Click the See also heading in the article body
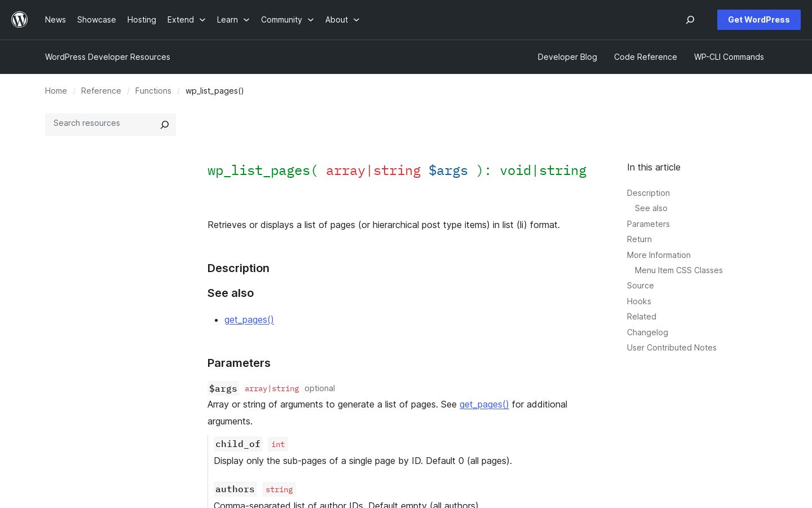The image size is (812, 508). [x=231, y=293]
